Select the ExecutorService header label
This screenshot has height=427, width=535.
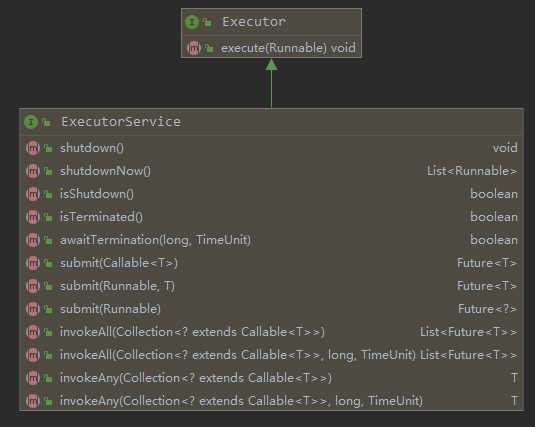(x=121, y=122)
